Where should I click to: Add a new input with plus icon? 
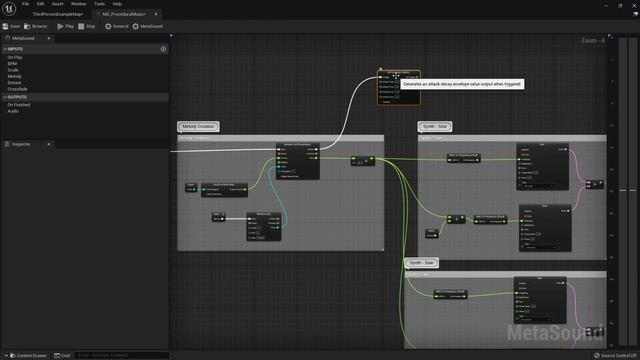[163, 49]
